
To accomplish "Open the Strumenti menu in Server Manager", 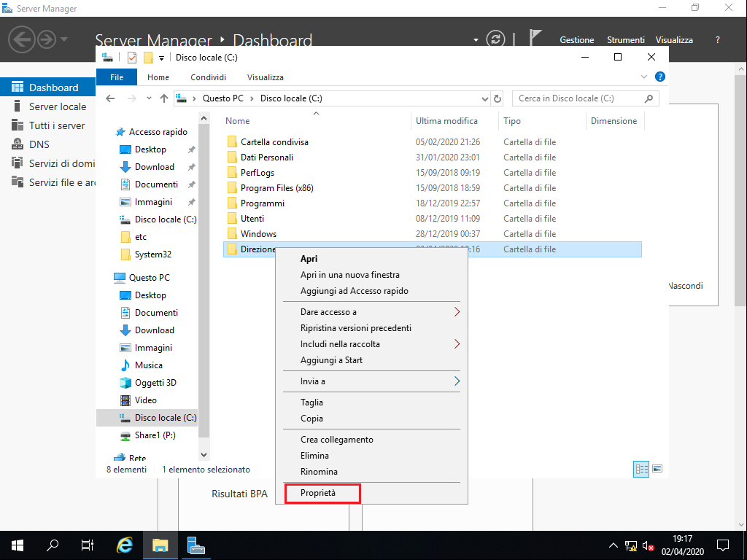I will point(625,39).
